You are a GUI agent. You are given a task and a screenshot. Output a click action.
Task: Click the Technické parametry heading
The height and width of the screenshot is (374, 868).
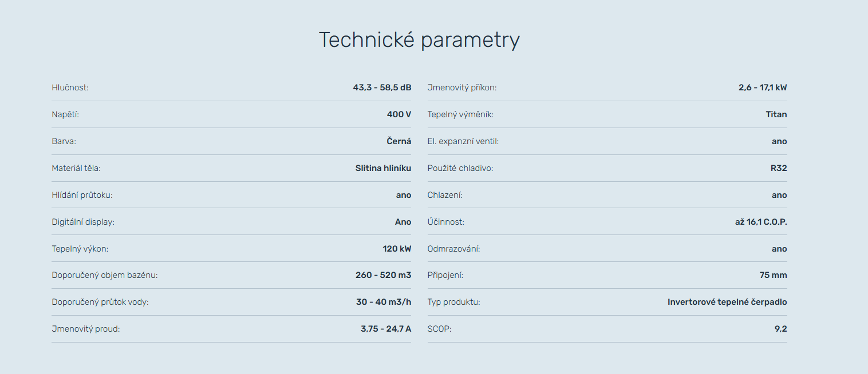(419, 40)
